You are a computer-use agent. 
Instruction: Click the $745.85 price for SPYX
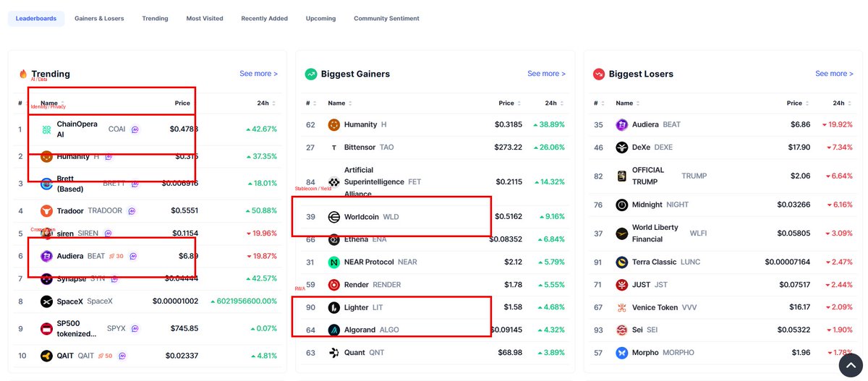[184, 328]
